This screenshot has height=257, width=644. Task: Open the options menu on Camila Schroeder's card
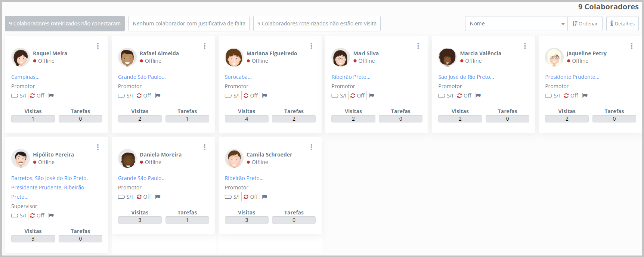pos(311,147)
